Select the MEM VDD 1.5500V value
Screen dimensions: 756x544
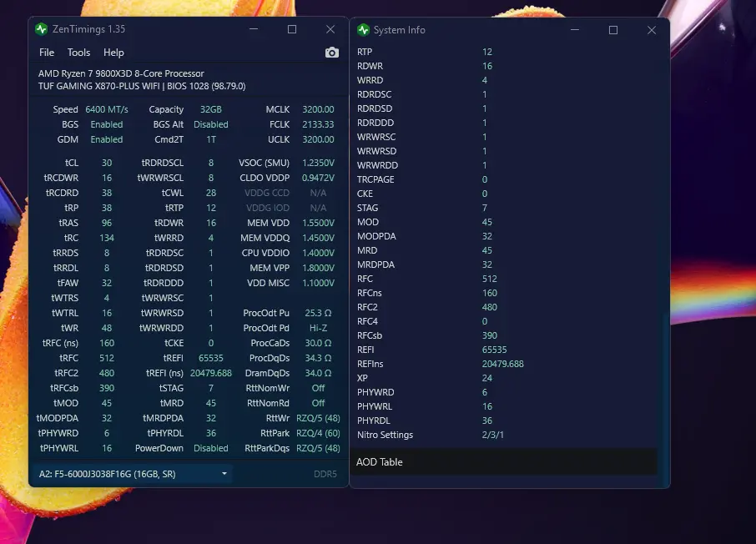(318, 223)
